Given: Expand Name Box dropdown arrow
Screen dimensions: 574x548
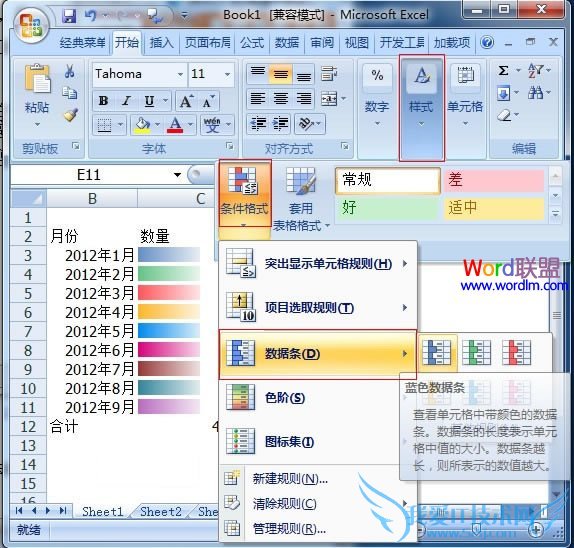Looking at the screenshot, I should [x=177, y=175].
